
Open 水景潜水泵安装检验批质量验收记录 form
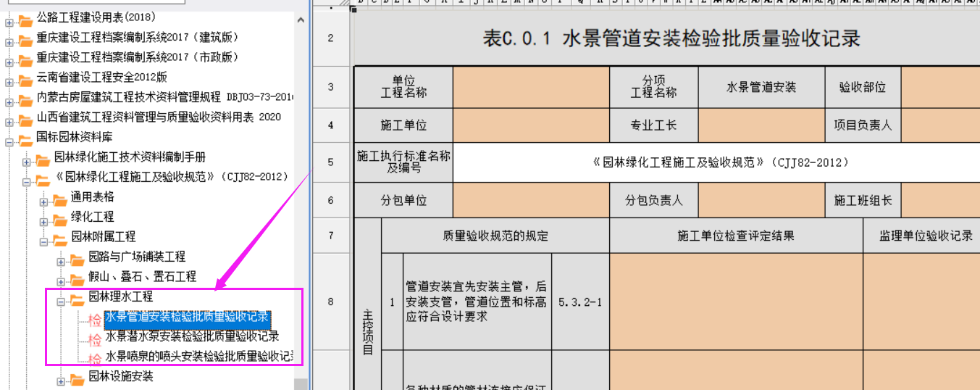coord(192,336)
